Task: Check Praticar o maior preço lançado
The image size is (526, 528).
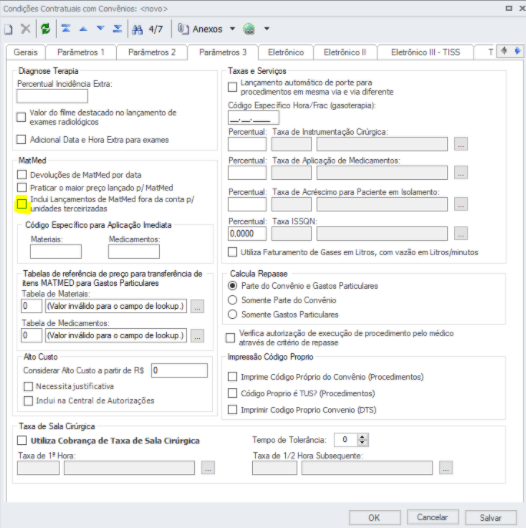Action: pos(22,187)
